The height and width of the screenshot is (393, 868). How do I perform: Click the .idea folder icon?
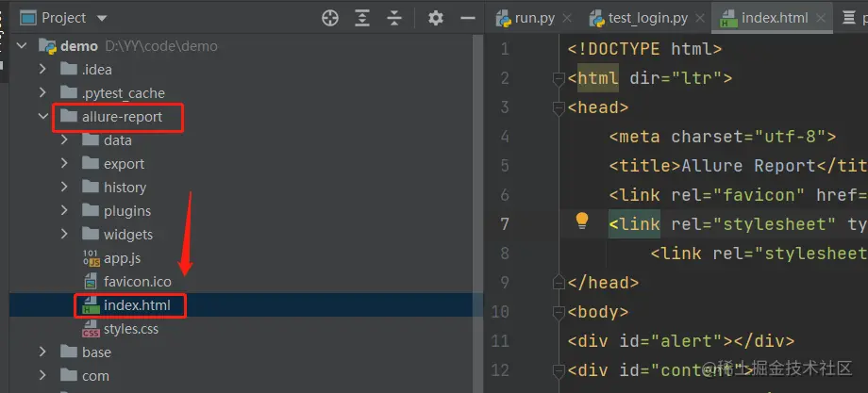pyautogui.click(x=69, y=69)
